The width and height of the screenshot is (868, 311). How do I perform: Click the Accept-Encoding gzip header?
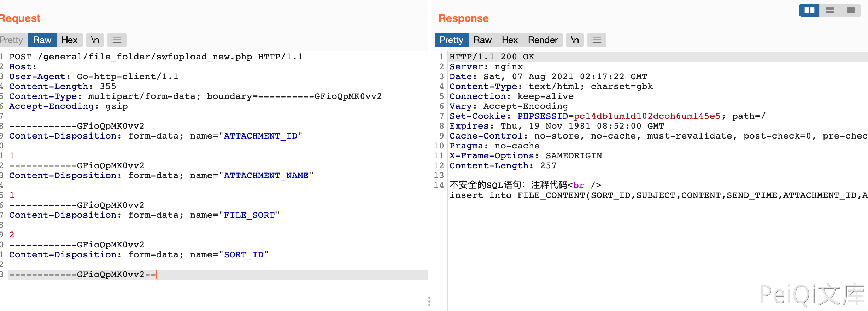(69, 106)
